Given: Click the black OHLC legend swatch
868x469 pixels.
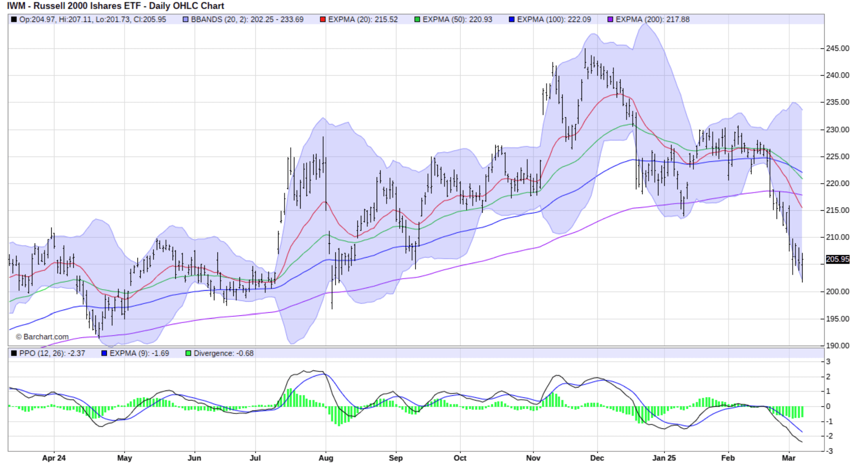Looking at the screenshot, I should (x=14, y=19).
